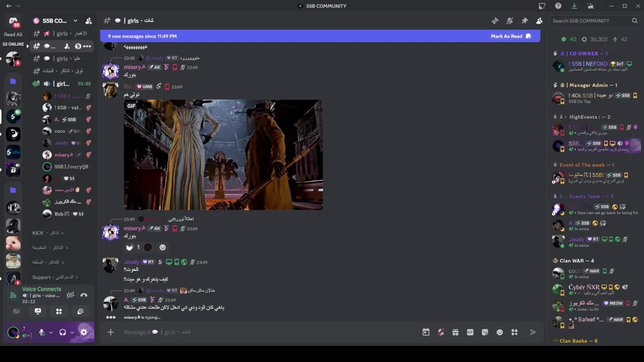Image resolution: width=644 pixels, height=362 pixels.
Task: Focus the Message girls text input
Action: [x=269, y=332]
